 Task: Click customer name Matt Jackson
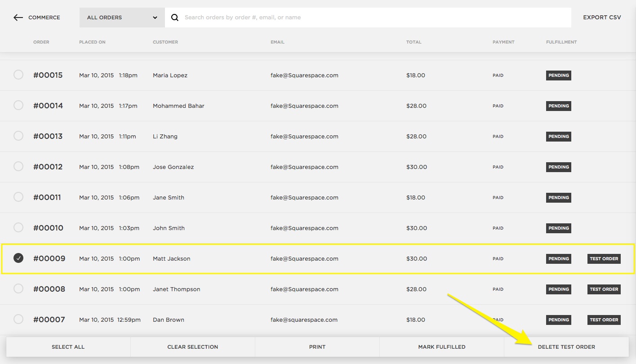[171, 259]
